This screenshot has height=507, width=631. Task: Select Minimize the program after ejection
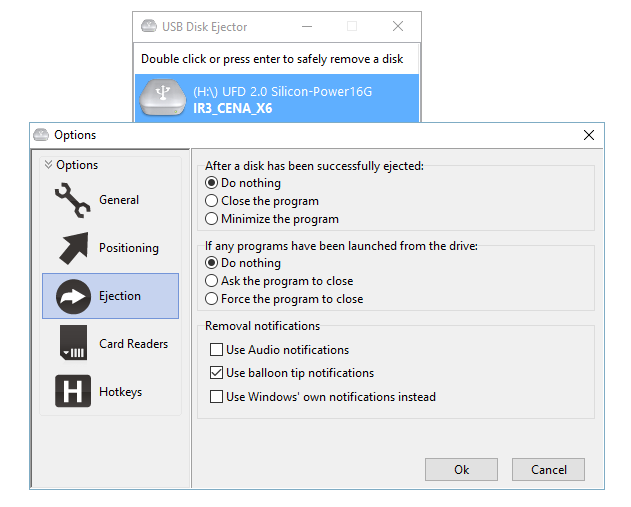tap(211, 219)
